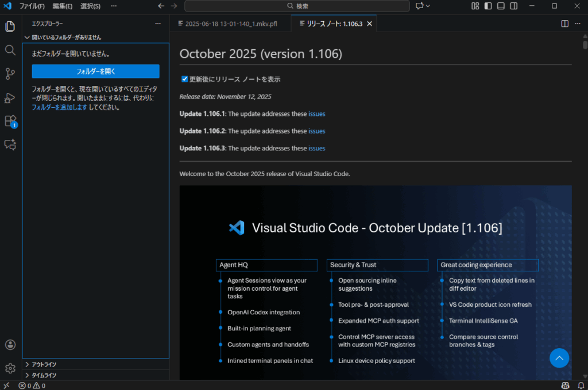Open the Accounts menu icon

click(x=10, y=345)
